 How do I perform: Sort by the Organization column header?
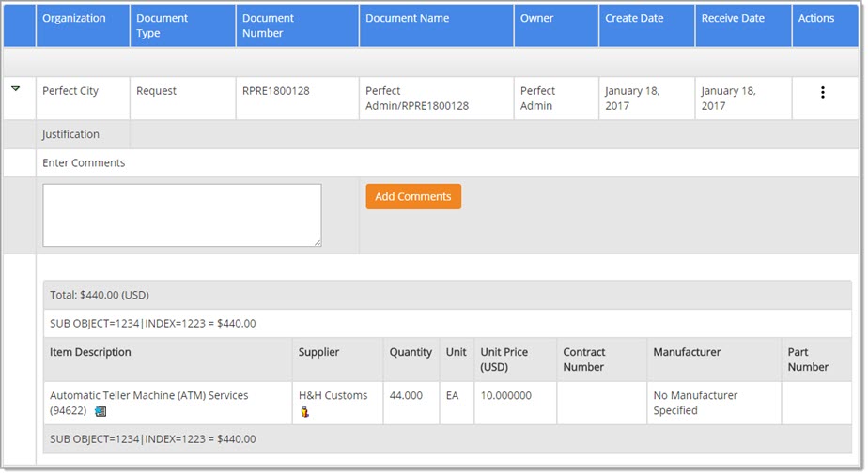point(73,18)
